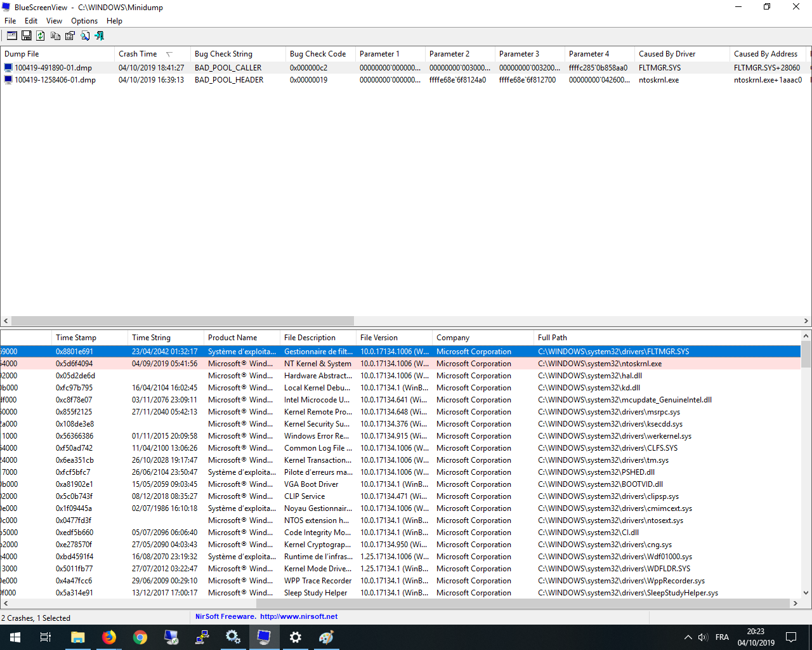This screenshot has height=650, width=812.
Task: Open Windows Settings gear on taskbar
Action: 295,637
